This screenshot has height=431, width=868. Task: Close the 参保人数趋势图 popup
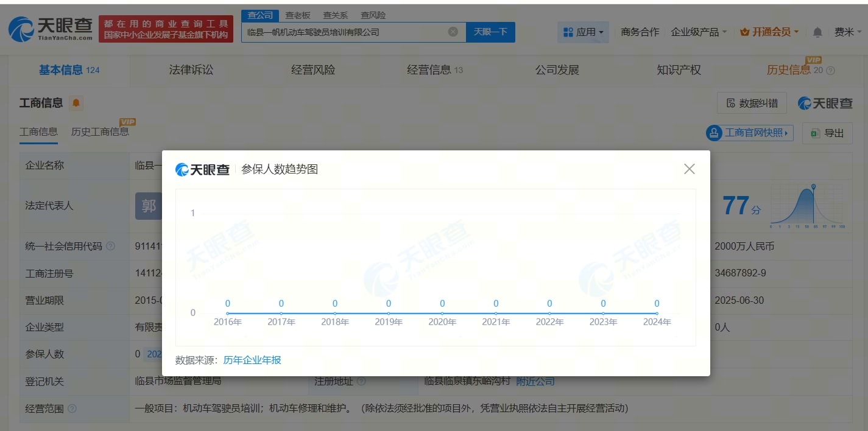690,169
